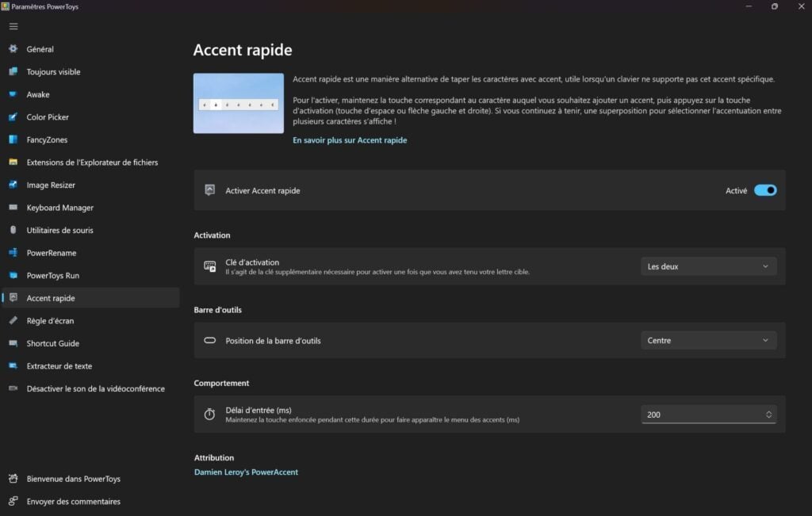This screenshot has width=812, height=516.
Task: Click the Activation section heading
Action: [x=212, y=235]
